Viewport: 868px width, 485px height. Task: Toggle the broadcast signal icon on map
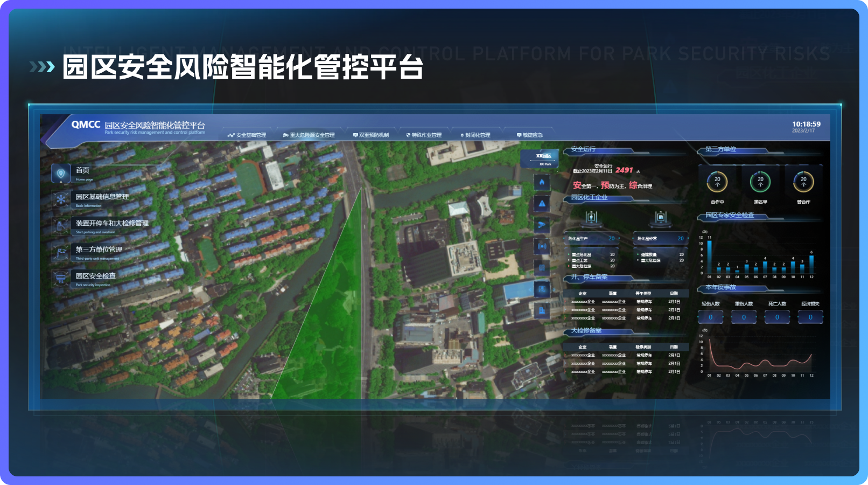[542, 246]
